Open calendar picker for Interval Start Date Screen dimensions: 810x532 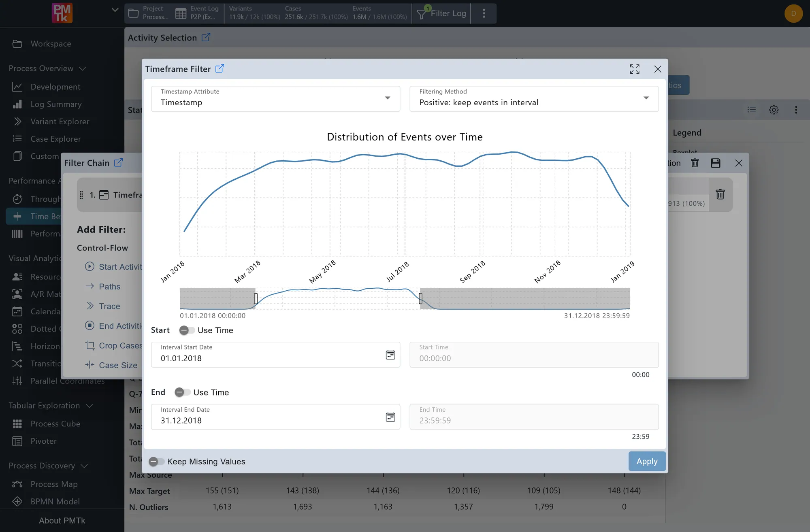(390, 355)
